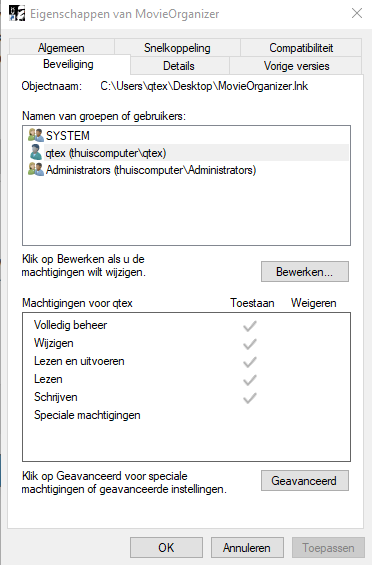Viewport: 372px width, 565px height.
Task: Select the Speciale machtigingen permission row
Action: pyautogui.click(x=186, y=415)
